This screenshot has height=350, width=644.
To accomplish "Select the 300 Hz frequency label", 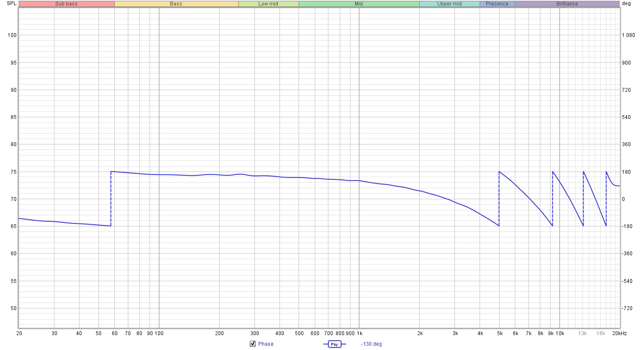I will click(254, 333).
